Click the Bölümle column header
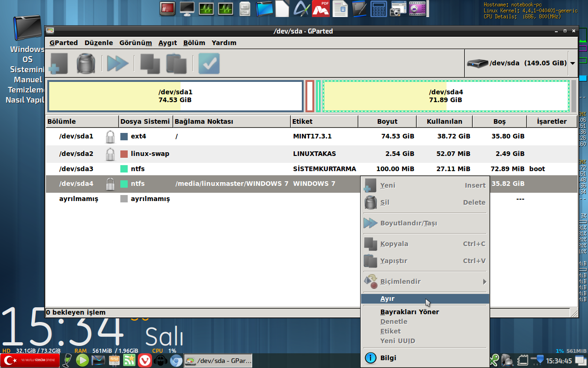 (82, 121)
